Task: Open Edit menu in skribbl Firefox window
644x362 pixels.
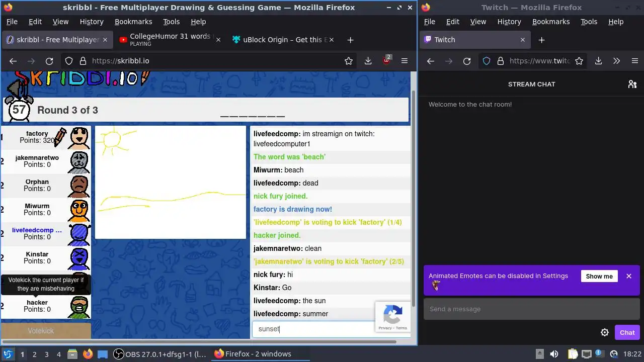Action: click(x=35, y=22)
